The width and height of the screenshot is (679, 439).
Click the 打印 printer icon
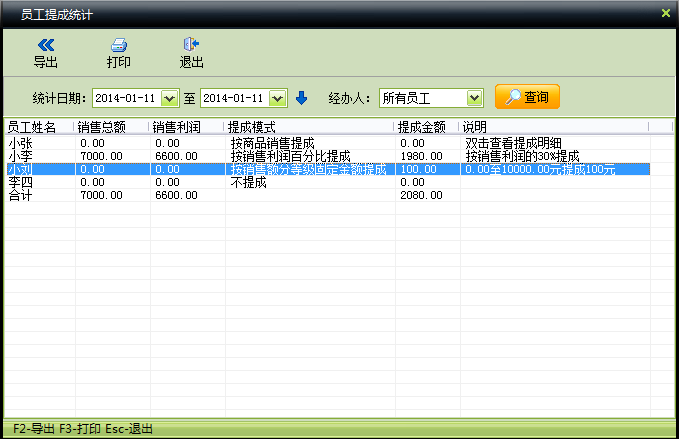(x=119, y=45)
